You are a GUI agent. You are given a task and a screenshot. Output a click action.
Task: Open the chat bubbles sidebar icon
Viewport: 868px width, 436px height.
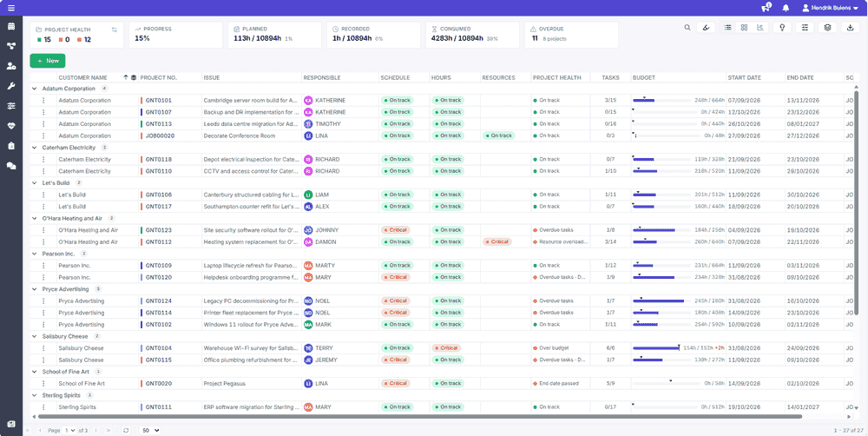point(11,166)
